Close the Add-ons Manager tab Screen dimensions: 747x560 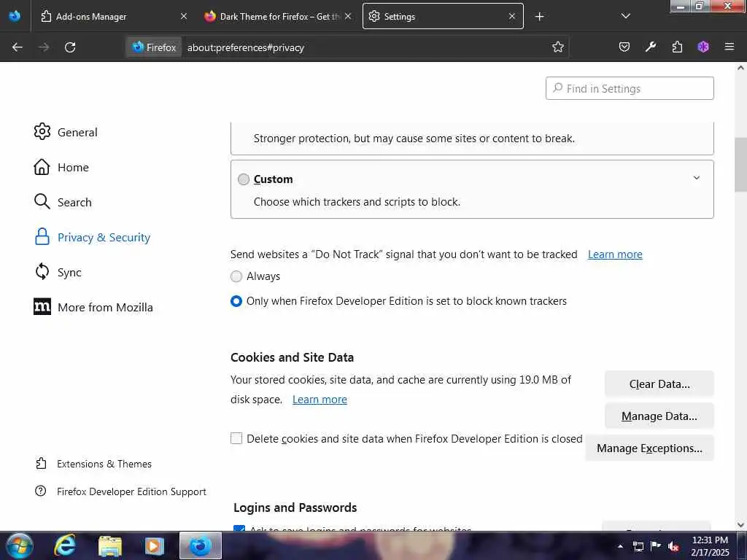183,16
